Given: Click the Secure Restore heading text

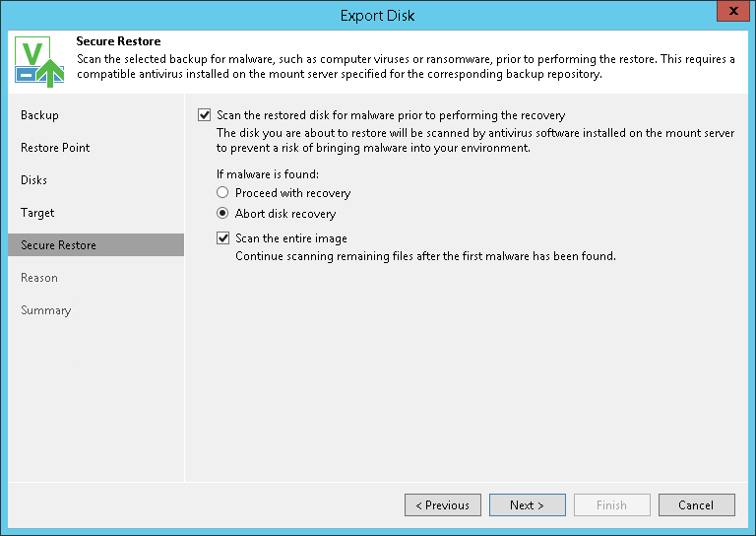Looking at the screenshot, I should click(x=118, y=42).
